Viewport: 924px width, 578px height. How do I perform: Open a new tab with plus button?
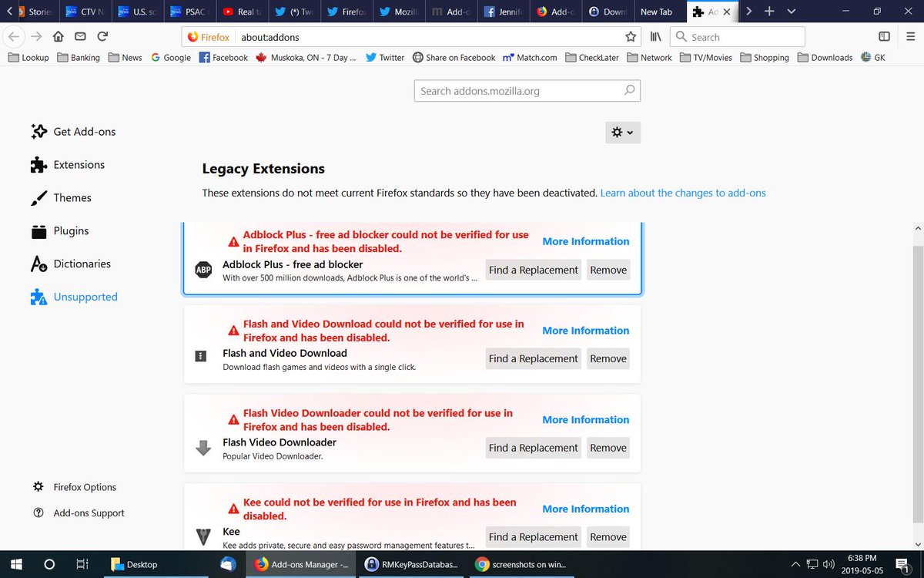coord(768,12)
